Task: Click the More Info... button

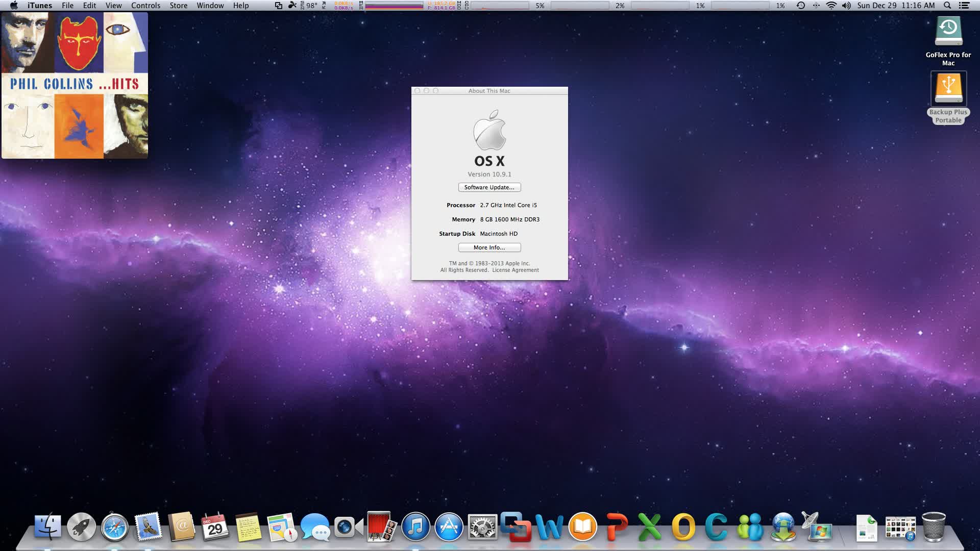Action: pos(489,247)
